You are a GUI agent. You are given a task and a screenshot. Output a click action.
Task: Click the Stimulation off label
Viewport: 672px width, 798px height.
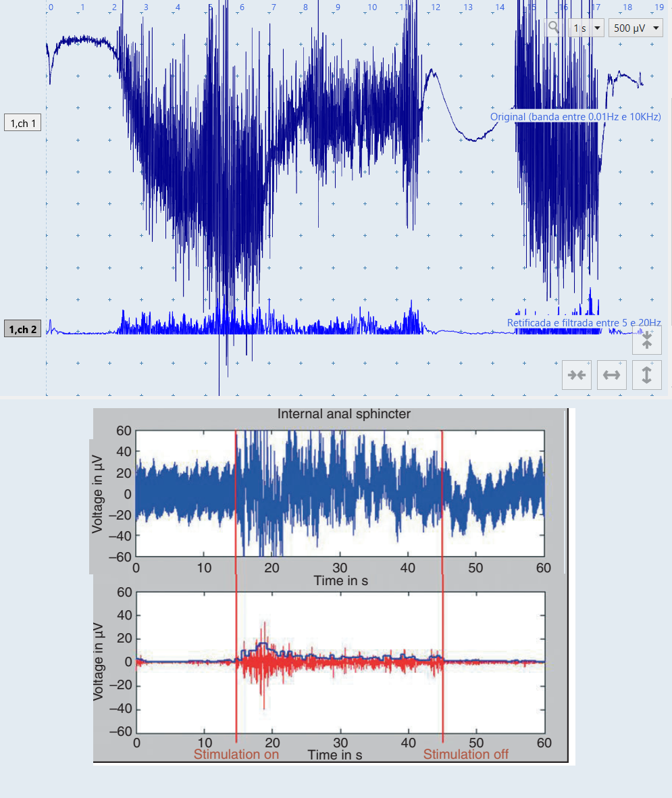pos(465,754)
